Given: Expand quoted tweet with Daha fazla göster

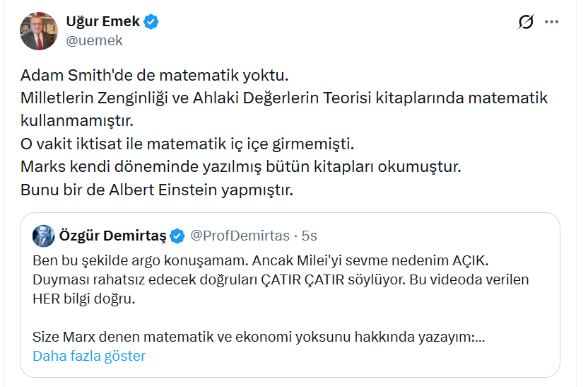Looking at the screenshot, I should click(89, 356).
